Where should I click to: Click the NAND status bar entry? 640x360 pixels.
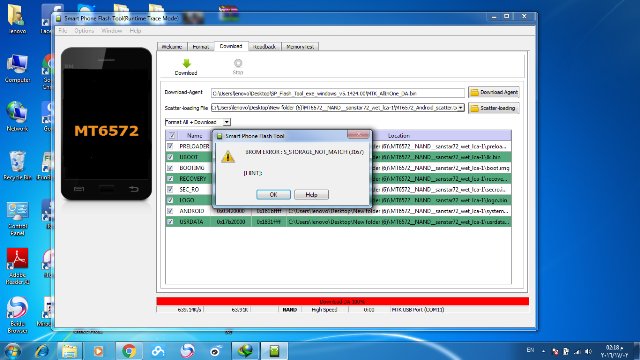pyautogui.click(x=290, y=310)
